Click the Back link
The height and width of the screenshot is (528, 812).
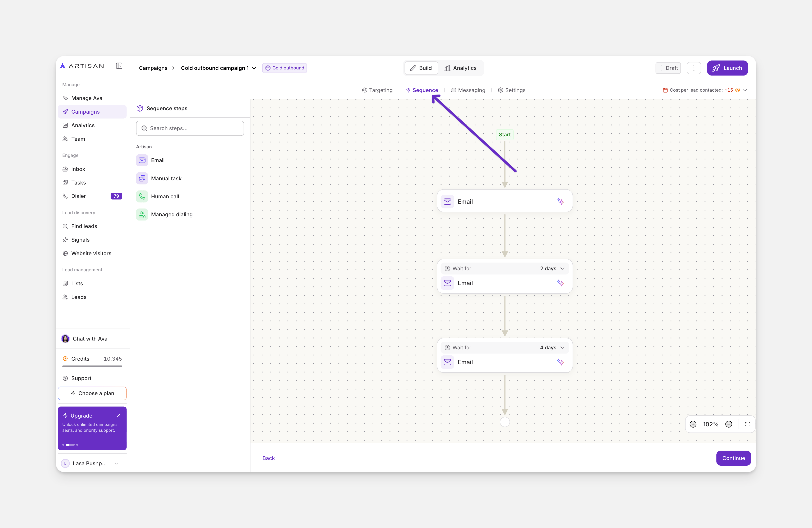click(268, 458)
